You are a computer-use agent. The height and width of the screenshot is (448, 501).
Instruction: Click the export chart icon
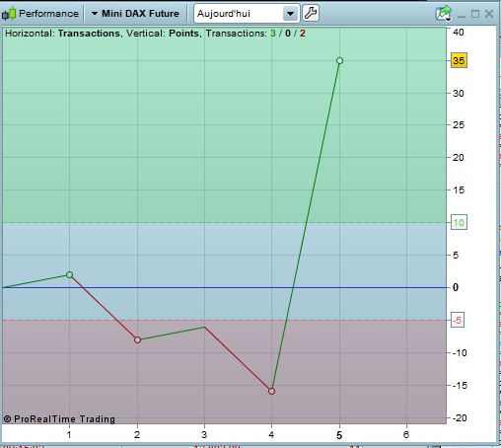tap(444, 13)
